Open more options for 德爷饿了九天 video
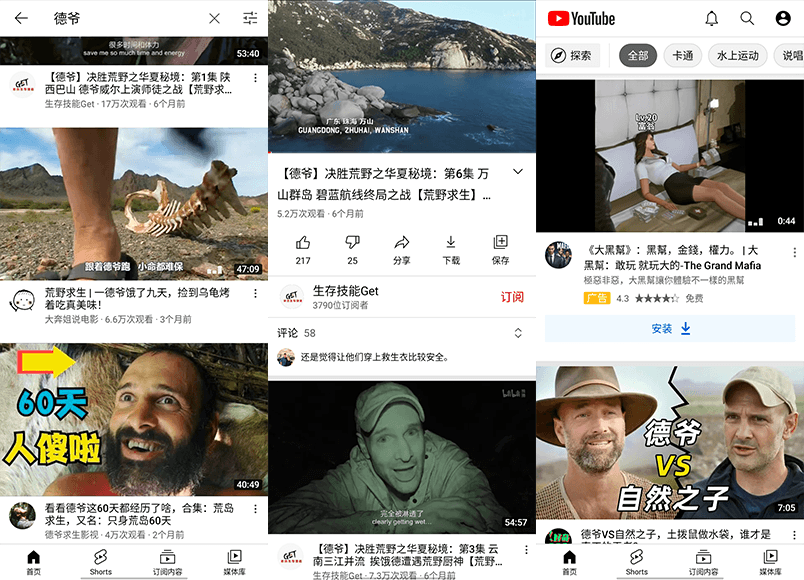Screen dimensions: 804x580 255,293
